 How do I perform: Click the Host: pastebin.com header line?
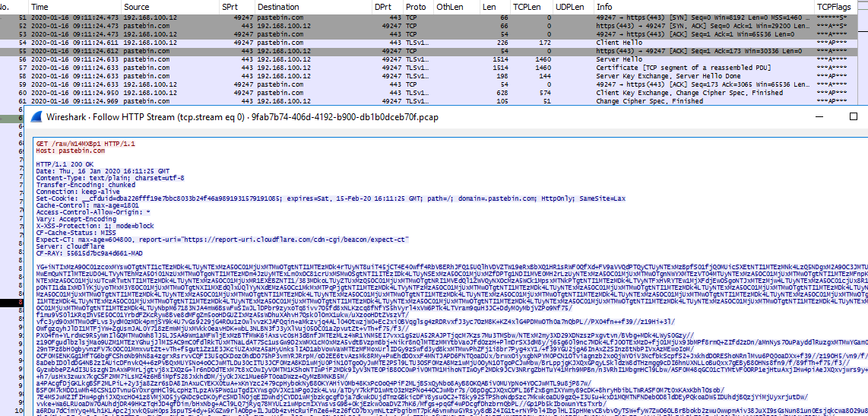point(70,150)
